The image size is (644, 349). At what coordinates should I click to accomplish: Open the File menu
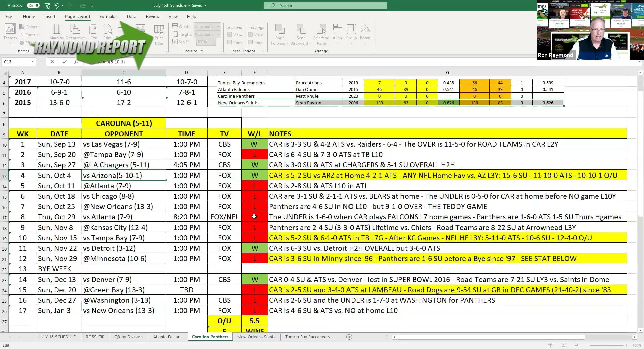click(x=9, y=16)
